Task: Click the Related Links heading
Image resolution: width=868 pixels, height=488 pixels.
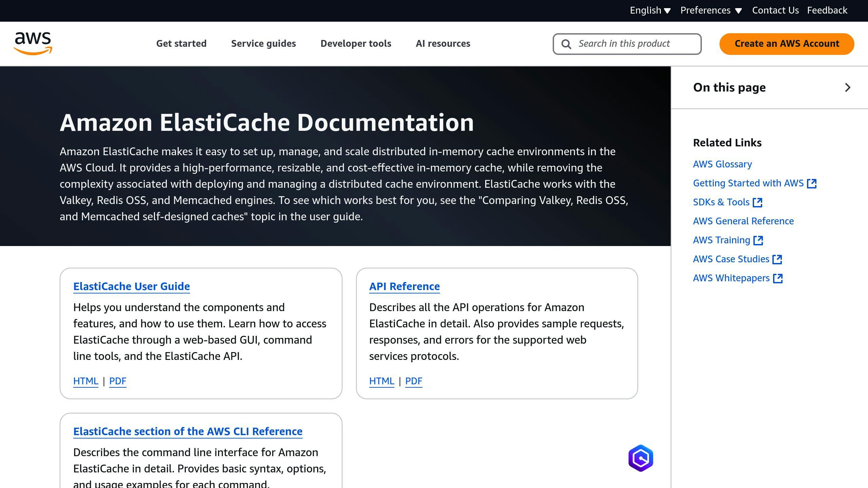Action: click(727, 143)
